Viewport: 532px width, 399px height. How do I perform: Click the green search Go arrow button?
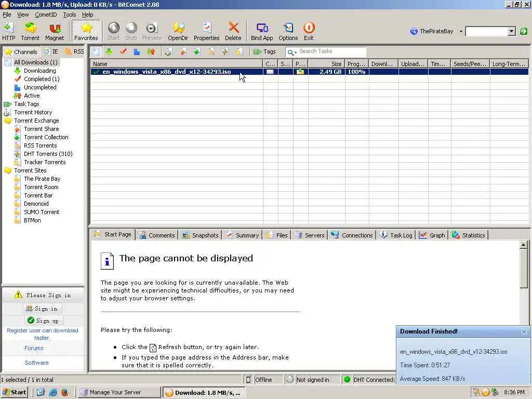[x=523, y=31]
